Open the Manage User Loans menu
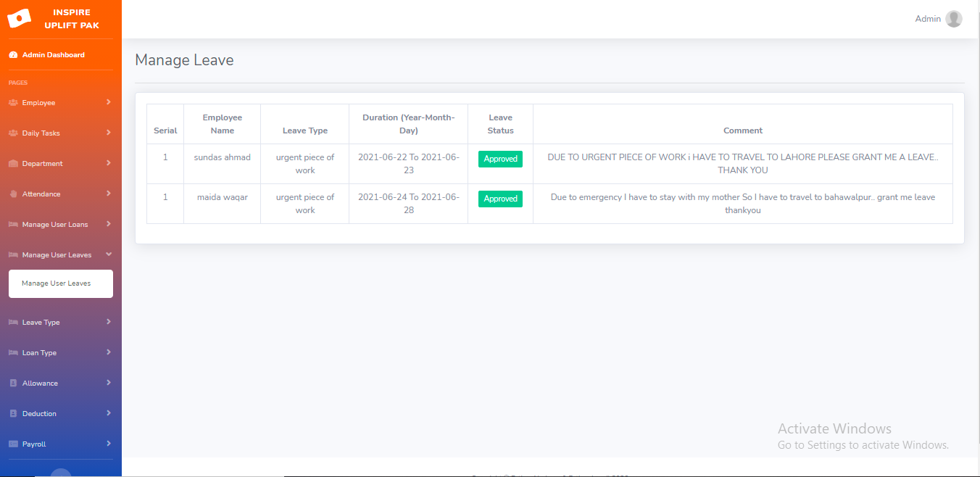 pos(55,225)
